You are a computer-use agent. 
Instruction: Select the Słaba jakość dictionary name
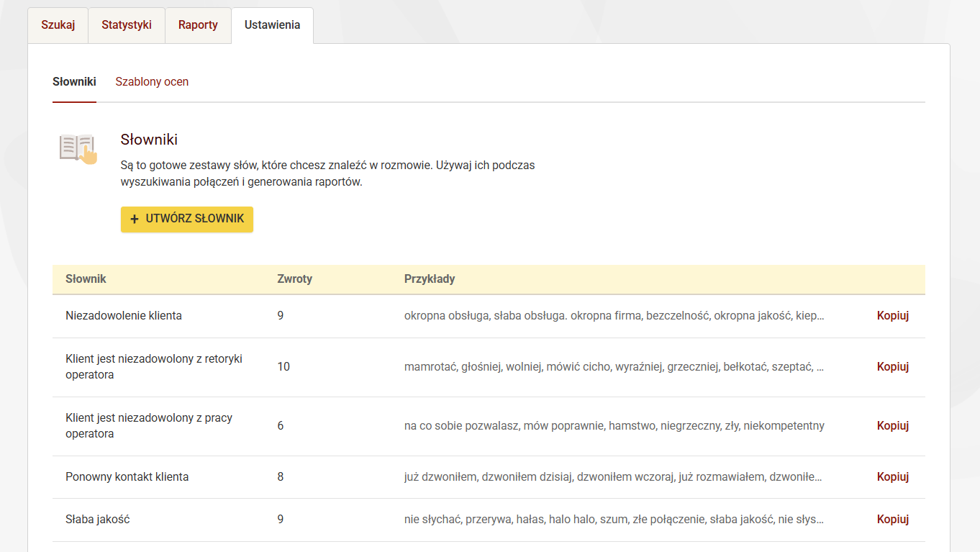98,520
